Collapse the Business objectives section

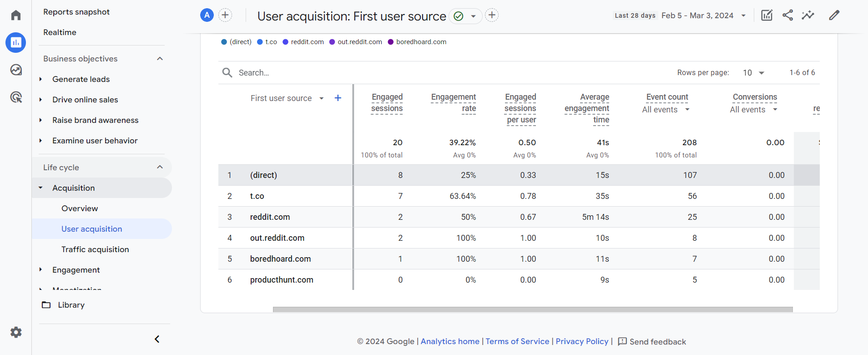tap(160, 59)
